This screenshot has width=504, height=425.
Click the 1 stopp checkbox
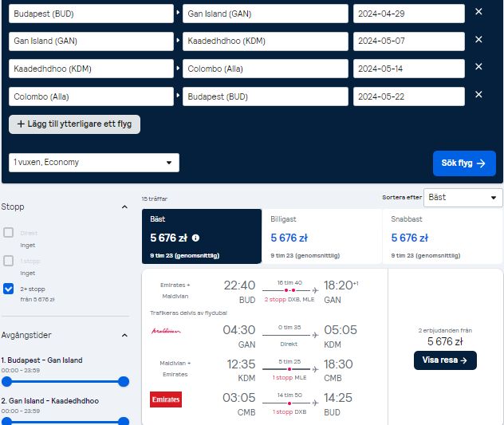coord(8,261)
